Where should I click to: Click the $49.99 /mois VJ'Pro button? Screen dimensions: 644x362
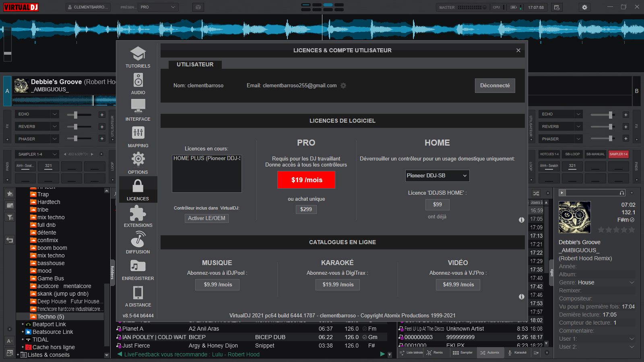458,284
